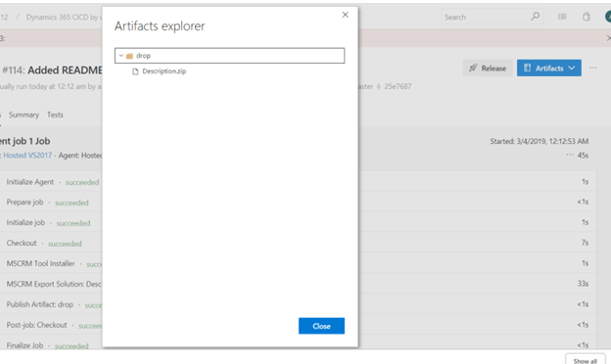Click the #114 Added README build title
611x364 pixels.
coord(52,70)
